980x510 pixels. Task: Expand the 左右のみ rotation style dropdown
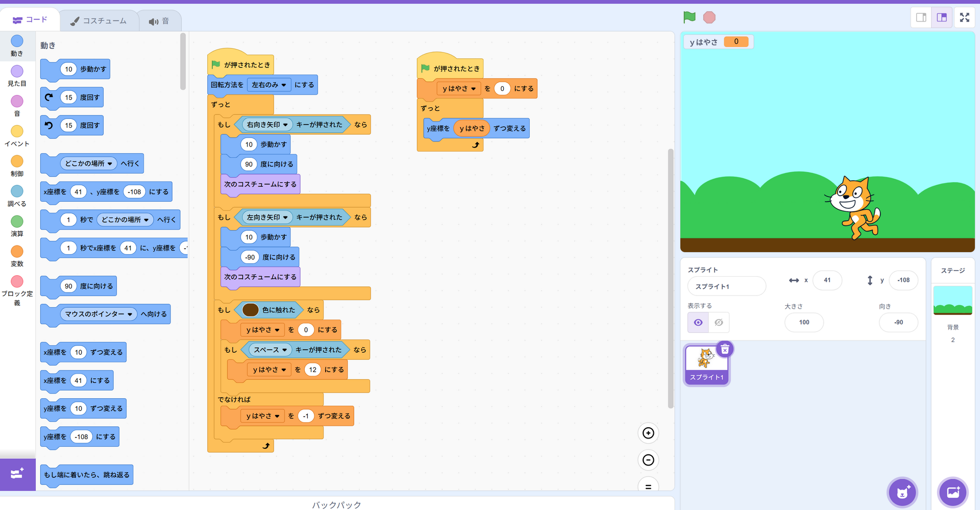pos(283,85)
